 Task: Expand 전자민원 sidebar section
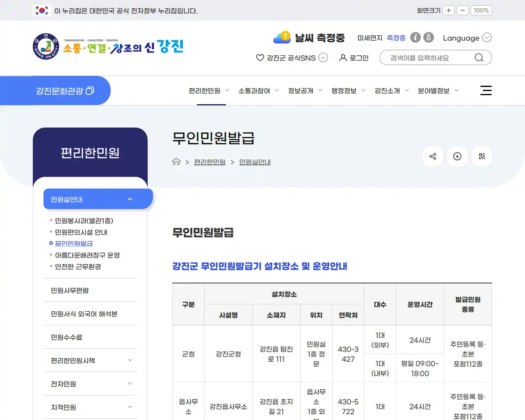[x=90, y=384]
